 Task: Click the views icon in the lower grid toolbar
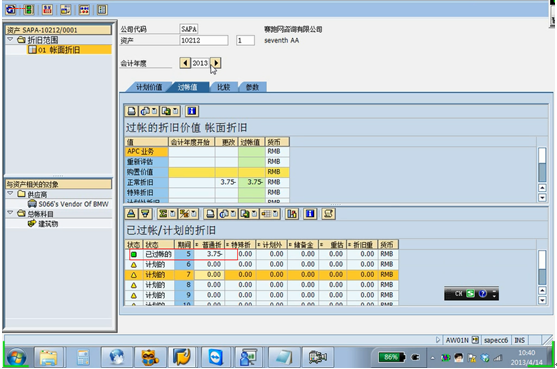coord(224,214)
